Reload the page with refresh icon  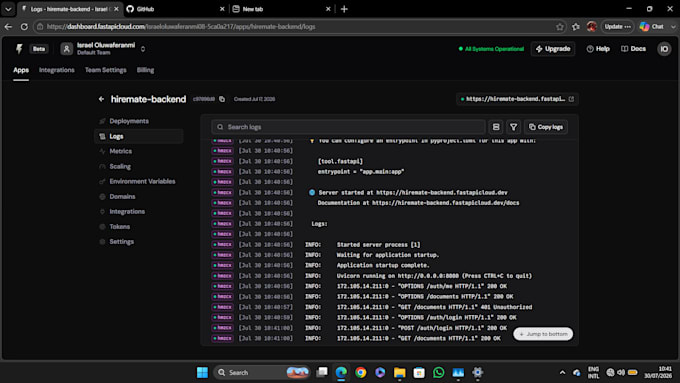(x=24, y=26)
